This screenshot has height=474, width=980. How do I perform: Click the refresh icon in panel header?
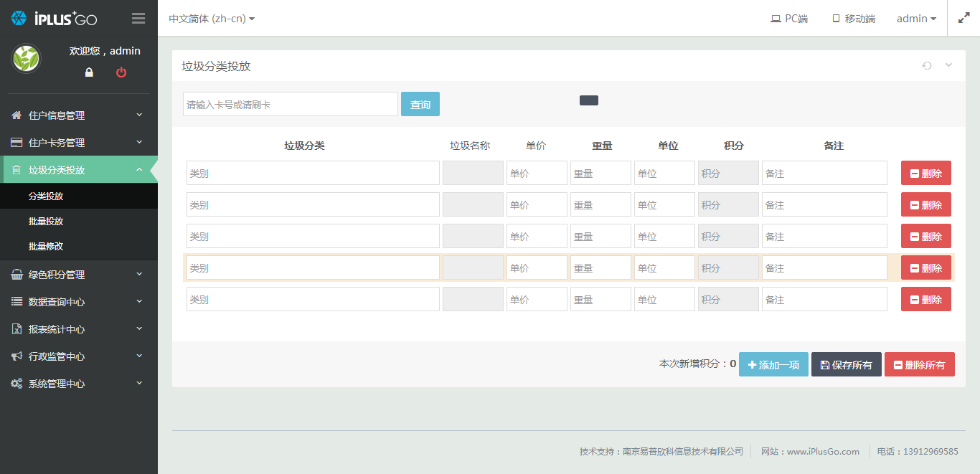click(927, 66)
